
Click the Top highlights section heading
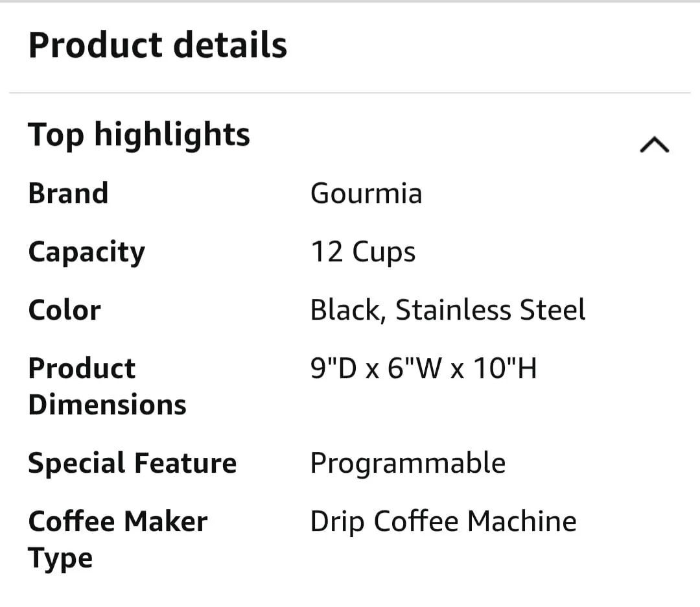139,134
